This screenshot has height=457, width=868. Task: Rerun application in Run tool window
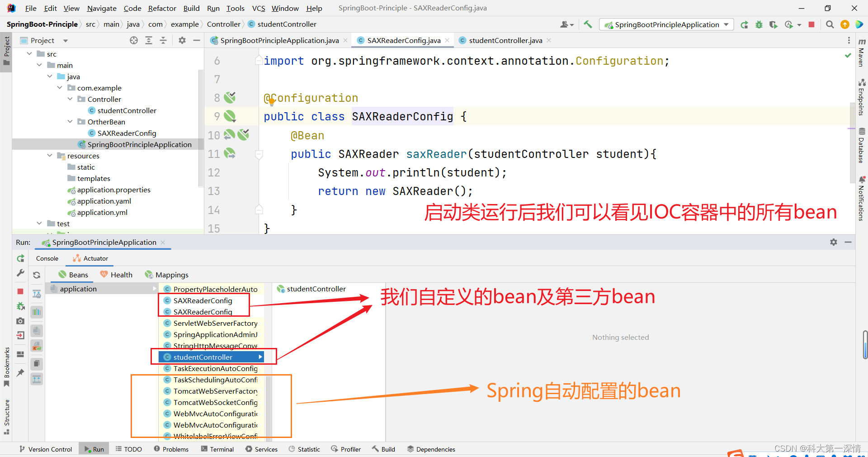click(x=20, y=258)
